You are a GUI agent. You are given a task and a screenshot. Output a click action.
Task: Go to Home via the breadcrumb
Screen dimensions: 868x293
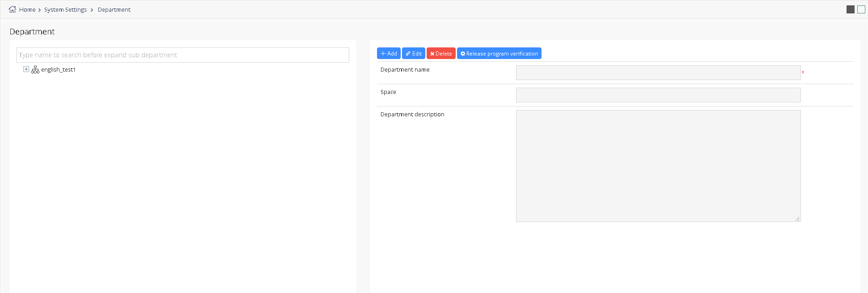(27, 10)
